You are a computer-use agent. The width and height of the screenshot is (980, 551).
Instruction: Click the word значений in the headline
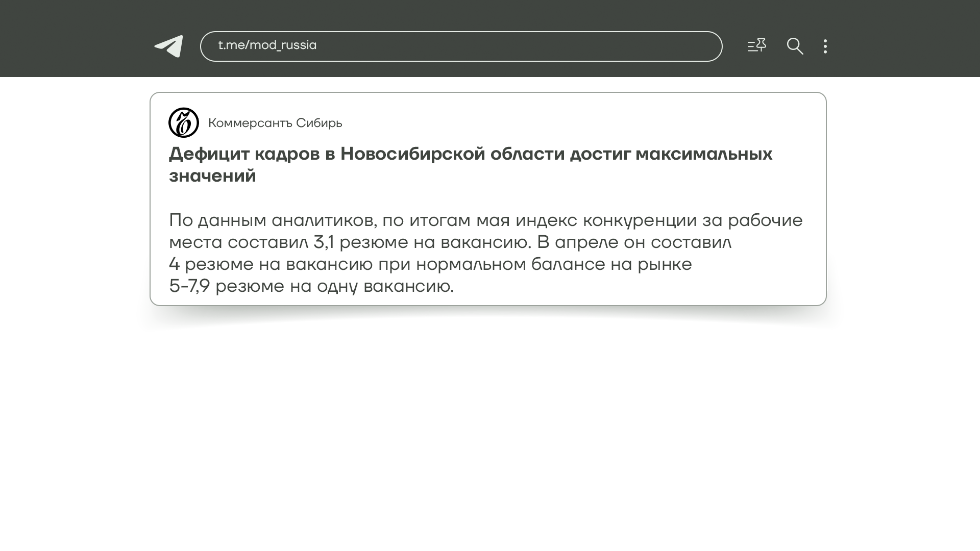(212, 176)
